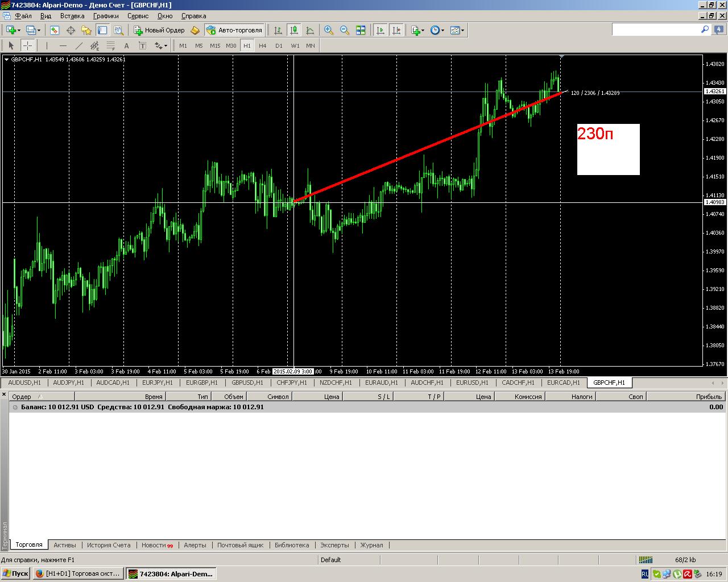Click the Новый Ордер button
This screenshot has height=582, width=728.
159,30
